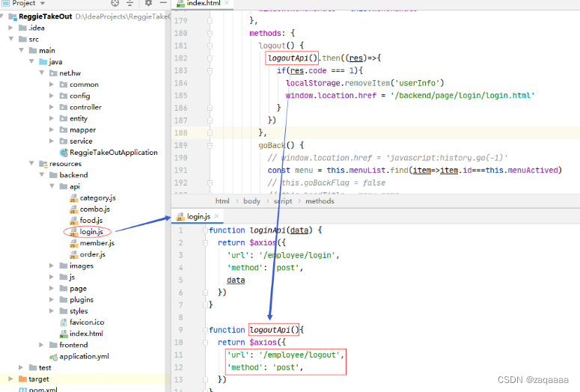Toggle code fold on the loginApi function line

coord(205,230)
